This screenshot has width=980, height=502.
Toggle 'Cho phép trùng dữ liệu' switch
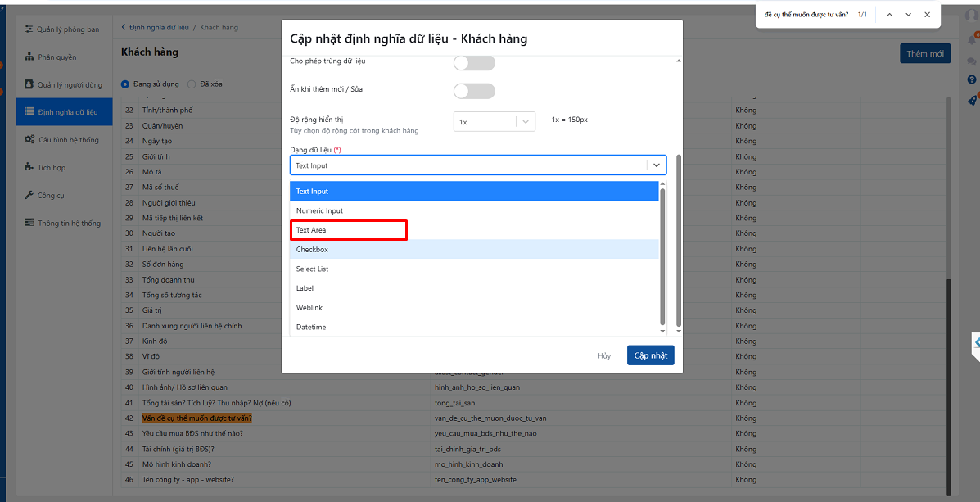[474, 63]
